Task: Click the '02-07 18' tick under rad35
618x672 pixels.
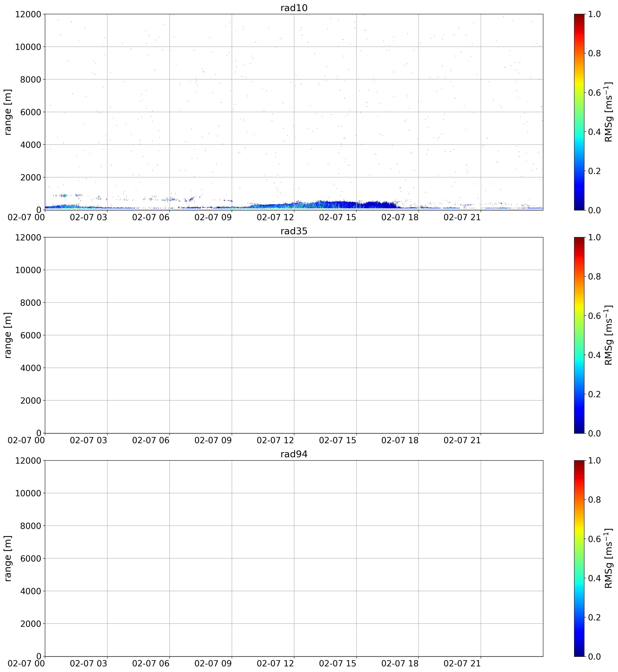Action: (400, 440)
